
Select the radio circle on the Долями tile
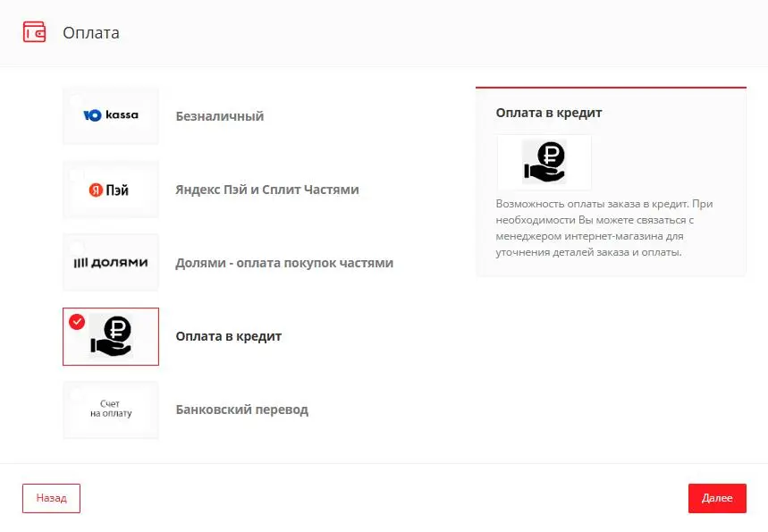[x=77, y=248]
